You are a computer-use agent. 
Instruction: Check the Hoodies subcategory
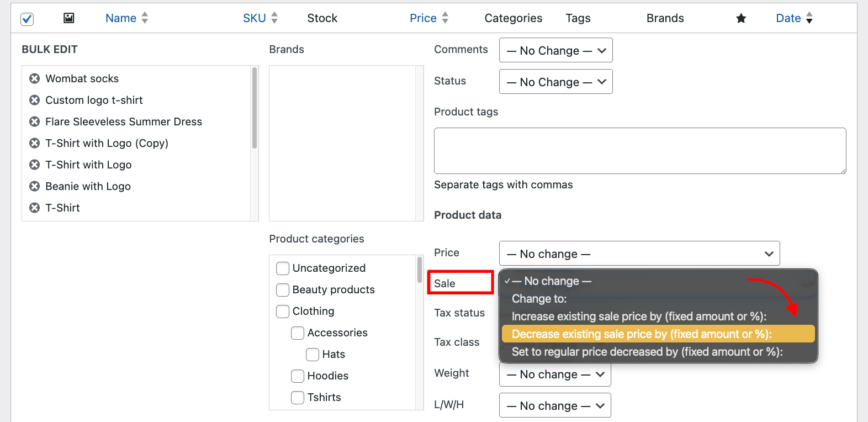(298, 376)
